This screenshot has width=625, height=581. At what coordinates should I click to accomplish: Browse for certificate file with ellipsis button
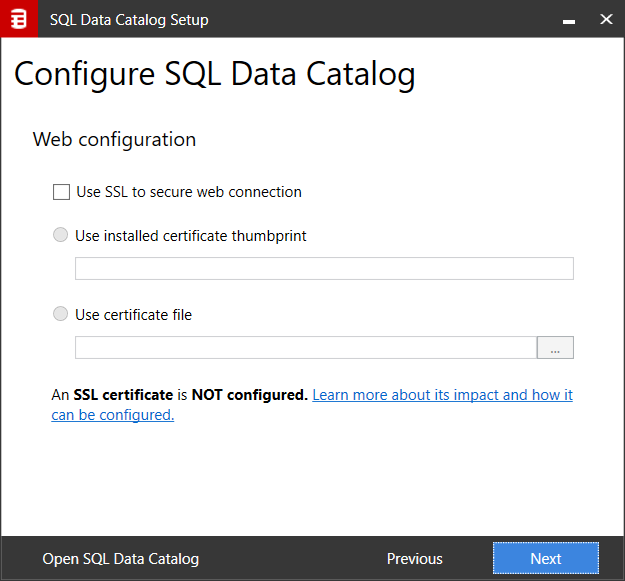pyautogui.click(x=555, y=347)
